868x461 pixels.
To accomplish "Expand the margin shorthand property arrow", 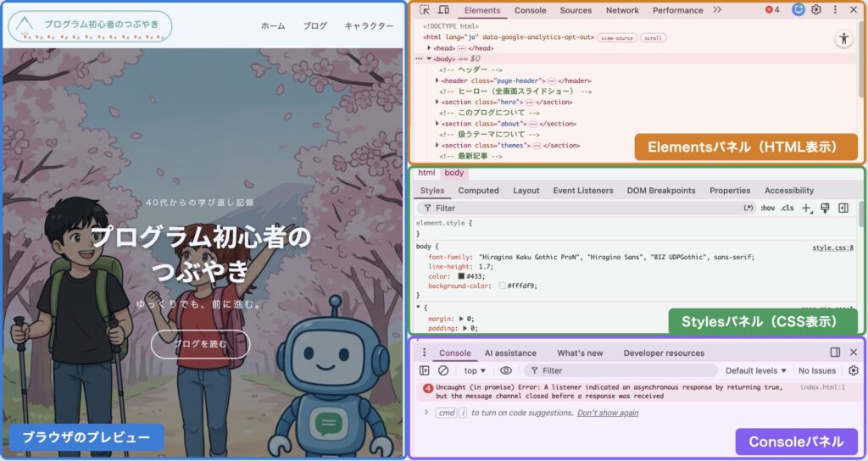I will 462,319.
